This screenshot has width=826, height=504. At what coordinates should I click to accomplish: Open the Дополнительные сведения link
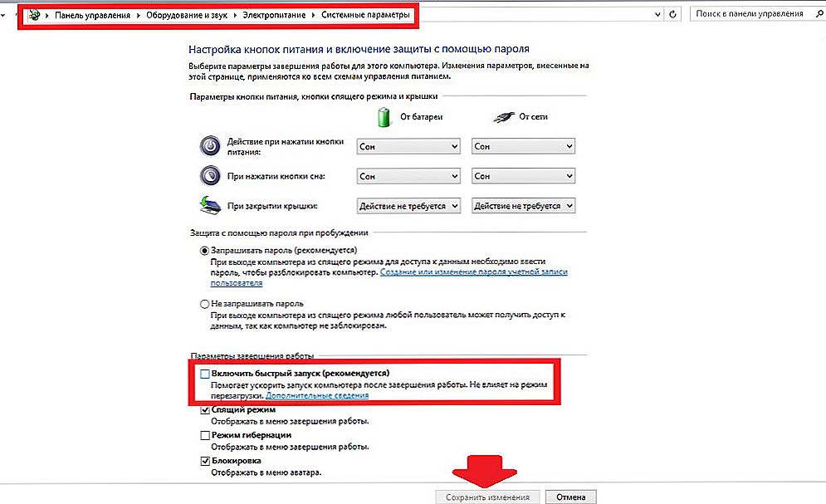point(317,395)
